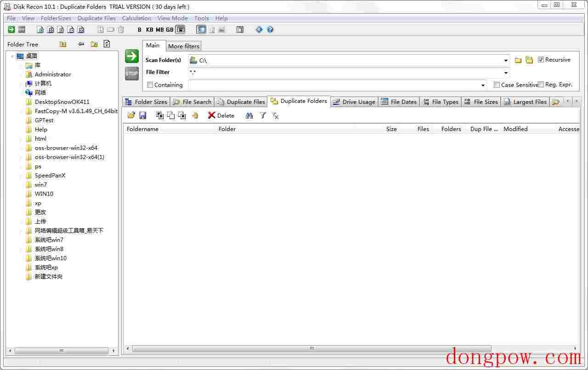
Task: Click the auto size unit icon after GB
Action: tap(181, 29)
